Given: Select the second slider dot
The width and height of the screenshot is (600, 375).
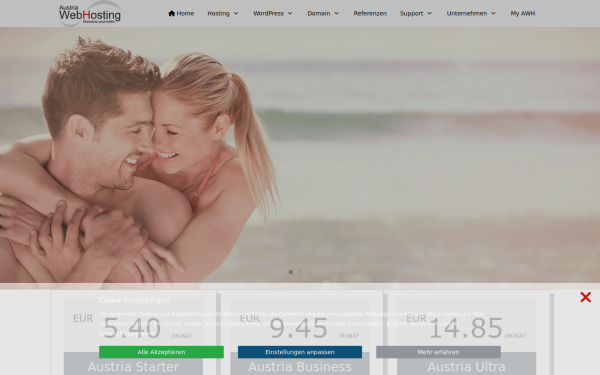Looking at the screenshot, I should [x=300, y=272].
